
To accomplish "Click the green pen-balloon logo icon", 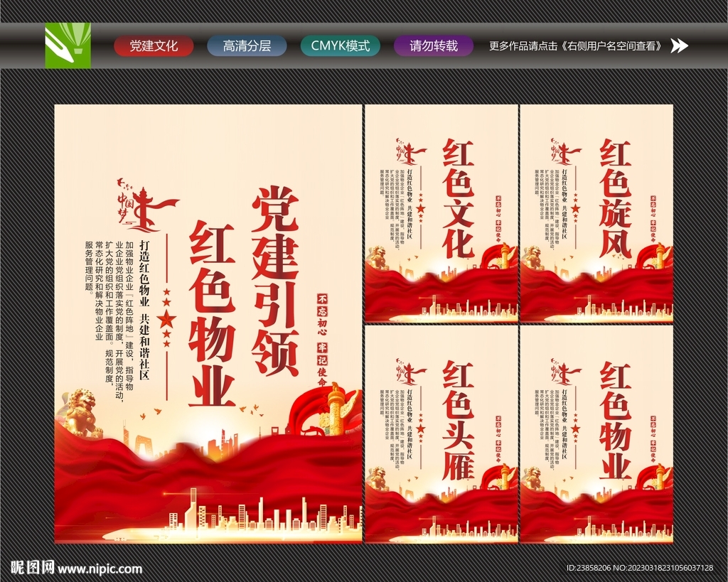I will 68,46.
